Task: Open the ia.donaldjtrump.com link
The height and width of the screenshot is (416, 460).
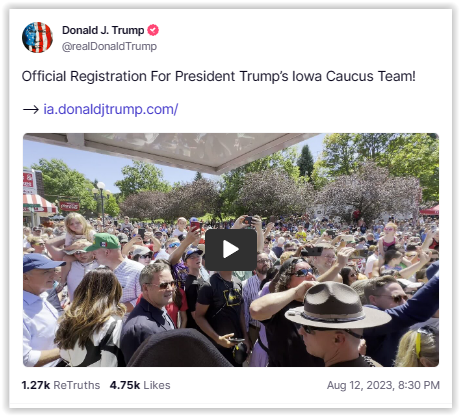Action: [x=111, y=109]
